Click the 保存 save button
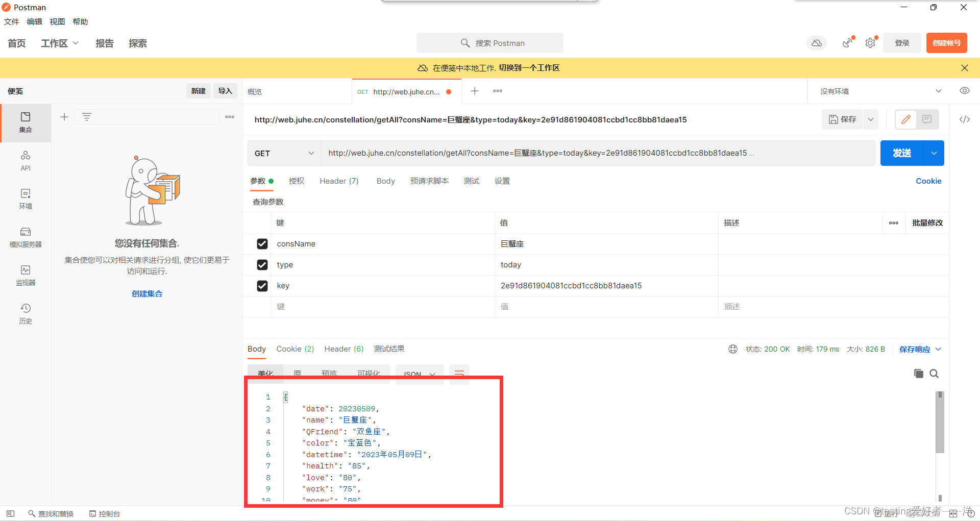Viewport: 980px width, 521px height. [842, 119]
